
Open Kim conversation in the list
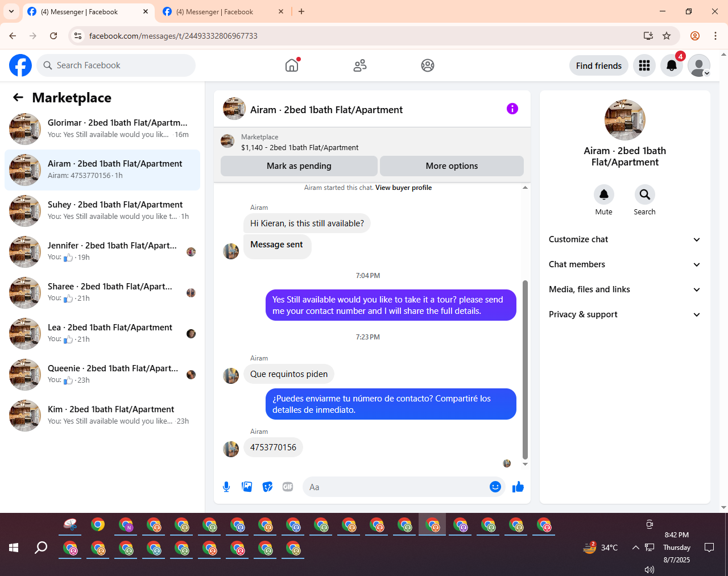click(x=102, y=416)
